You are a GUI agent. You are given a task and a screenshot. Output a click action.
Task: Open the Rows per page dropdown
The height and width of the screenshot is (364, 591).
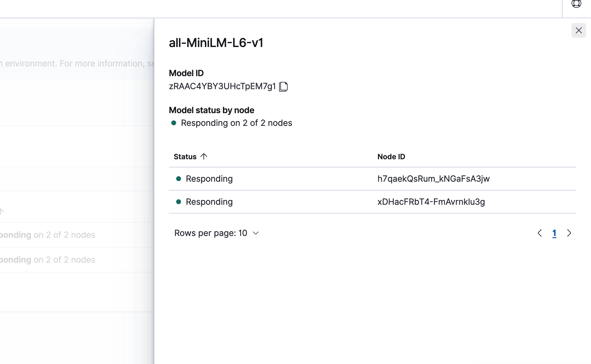click(216, 233)
